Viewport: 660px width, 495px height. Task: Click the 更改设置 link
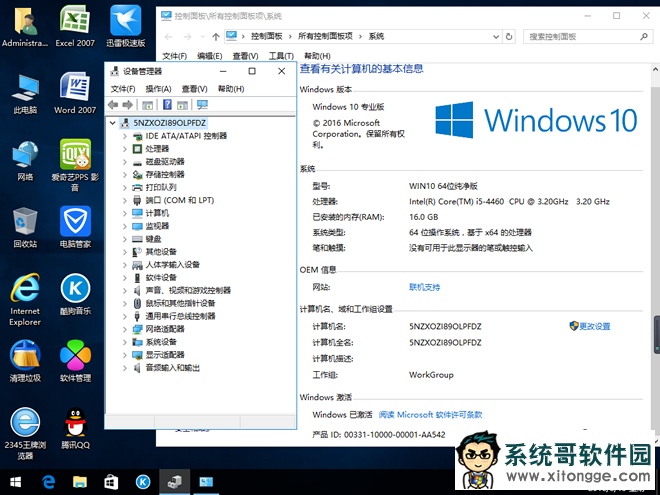click(x=590, y=326)
